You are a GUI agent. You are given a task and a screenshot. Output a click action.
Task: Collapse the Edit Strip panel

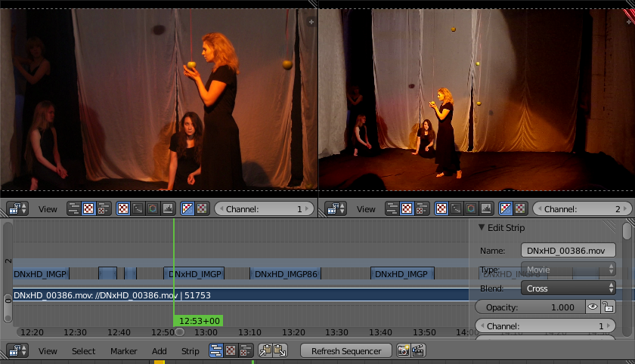(x=482, y=227)
